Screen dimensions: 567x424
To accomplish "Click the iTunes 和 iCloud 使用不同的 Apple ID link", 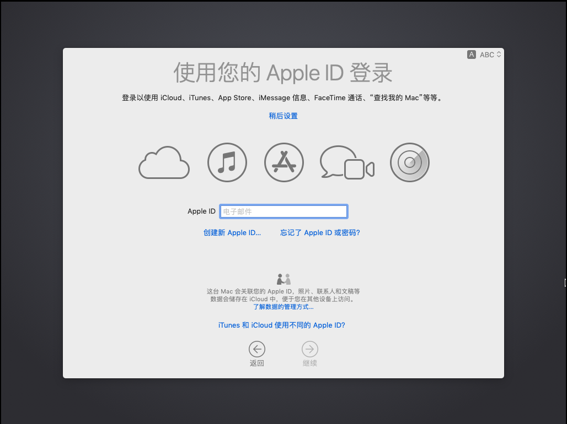I will (x=282, y=325).
